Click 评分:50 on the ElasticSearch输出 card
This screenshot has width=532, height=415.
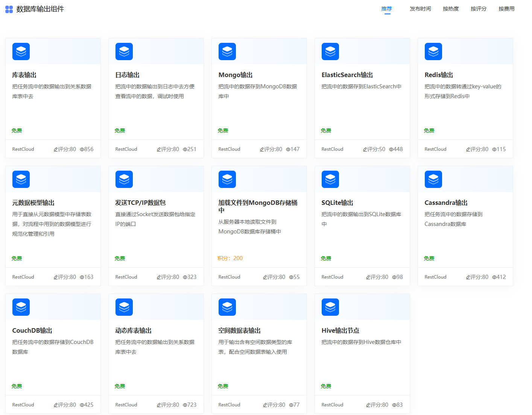(376, 150)
